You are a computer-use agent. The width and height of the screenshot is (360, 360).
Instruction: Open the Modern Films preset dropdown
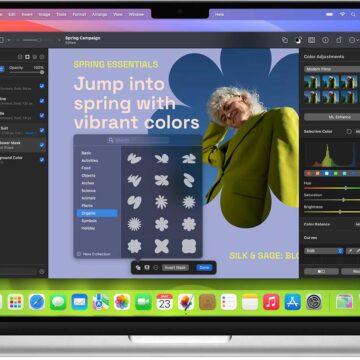coord(332,69)
